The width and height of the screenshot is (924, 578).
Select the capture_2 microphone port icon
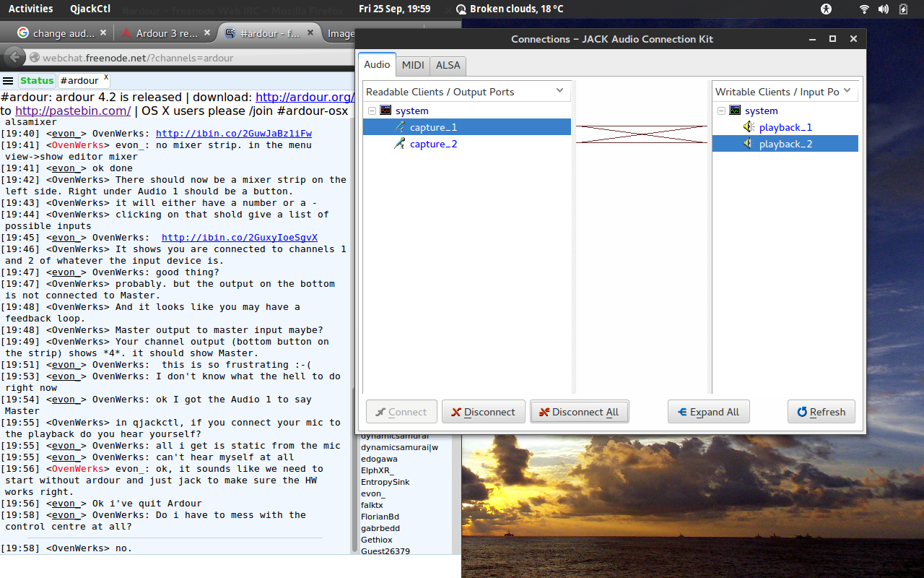click(399, 144)
